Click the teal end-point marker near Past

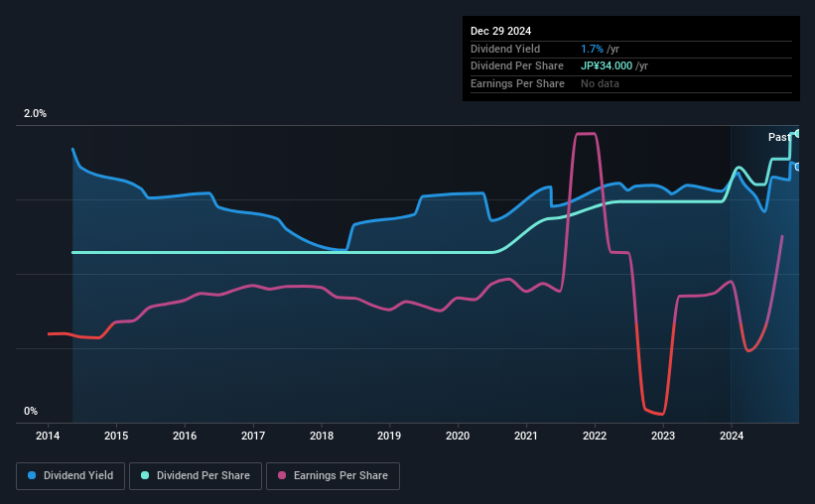point(797,134)
